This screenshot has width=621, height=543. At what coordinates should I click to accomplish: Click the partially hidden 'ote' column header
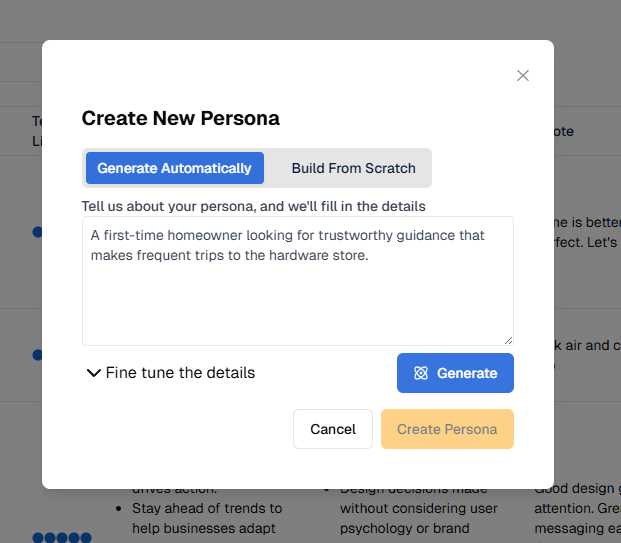click(x=564, y=131)
